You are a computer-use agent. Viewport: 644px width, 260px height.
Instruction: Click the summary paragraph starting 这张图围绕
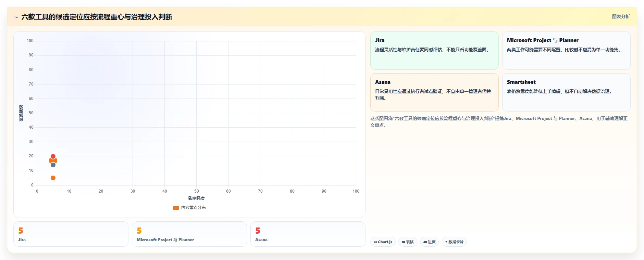pos(499,122)
